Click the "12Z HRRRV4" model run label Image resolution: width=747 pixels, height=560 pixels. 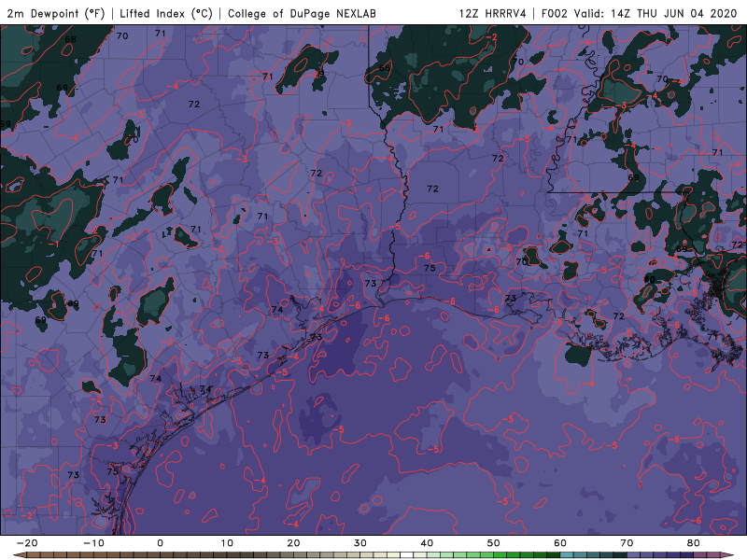coord(493,13)
